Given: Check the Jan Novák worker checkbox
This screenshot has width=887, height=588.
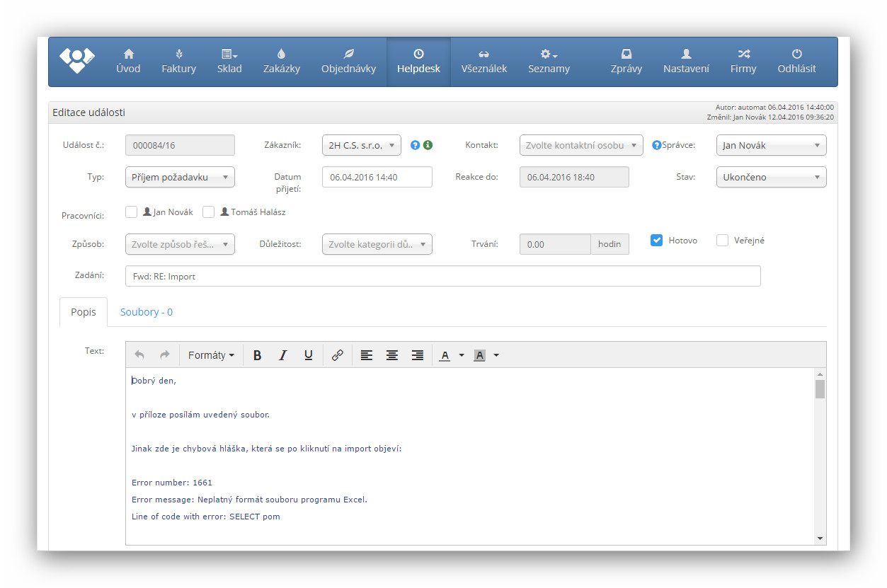Looking at the screenshot, I should pos(131,212).
